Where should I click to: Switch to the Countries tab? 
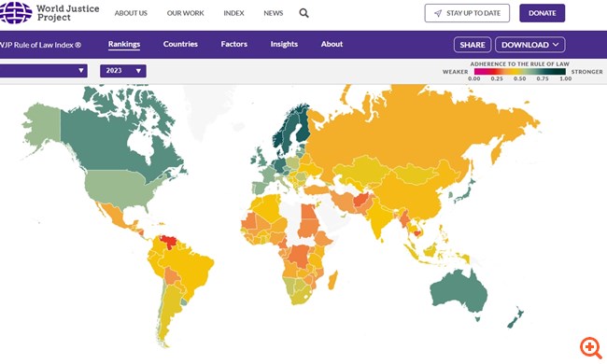(180, 44)
